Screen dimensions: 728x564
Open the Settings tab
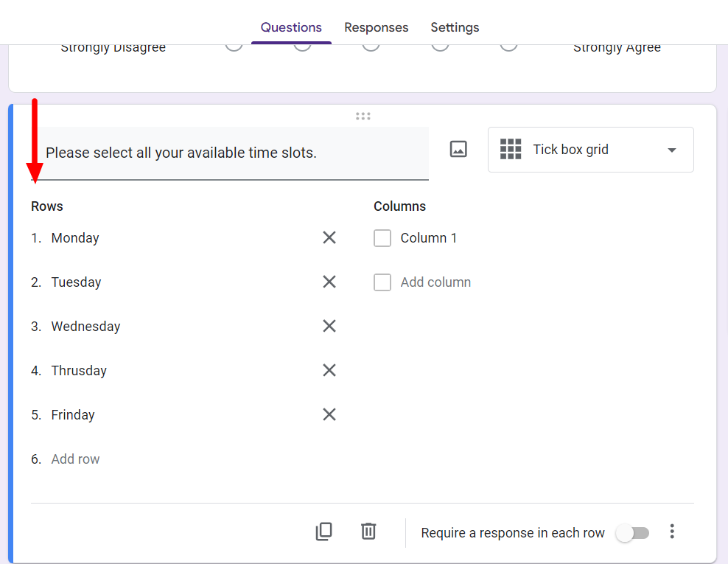(455, 27)
